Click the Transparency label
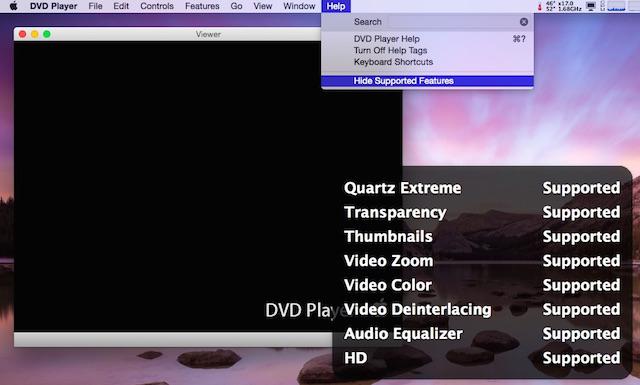The width and height of the screenshot is (640, 385). click(x=395, y=212)
